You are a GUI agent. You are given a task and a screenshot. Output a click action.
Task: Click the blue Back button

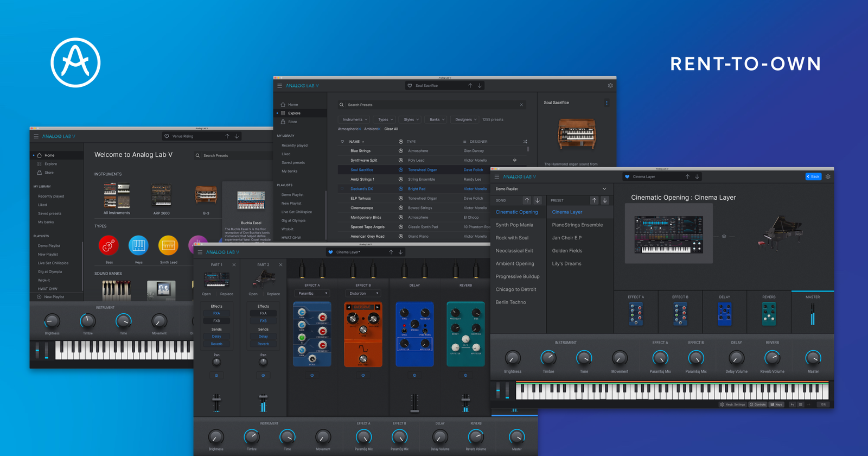click(813, 176)
